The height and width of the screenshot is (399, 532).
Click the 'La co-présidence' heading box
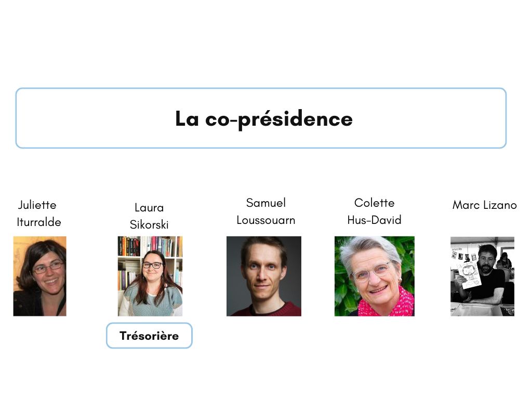tap(261, 118)
